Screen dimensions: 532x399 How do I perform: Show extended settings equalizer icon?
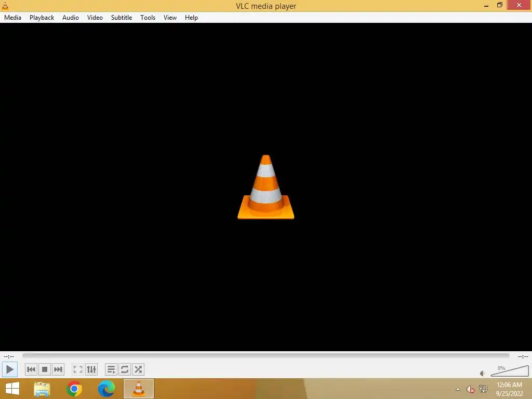point(91,369)
